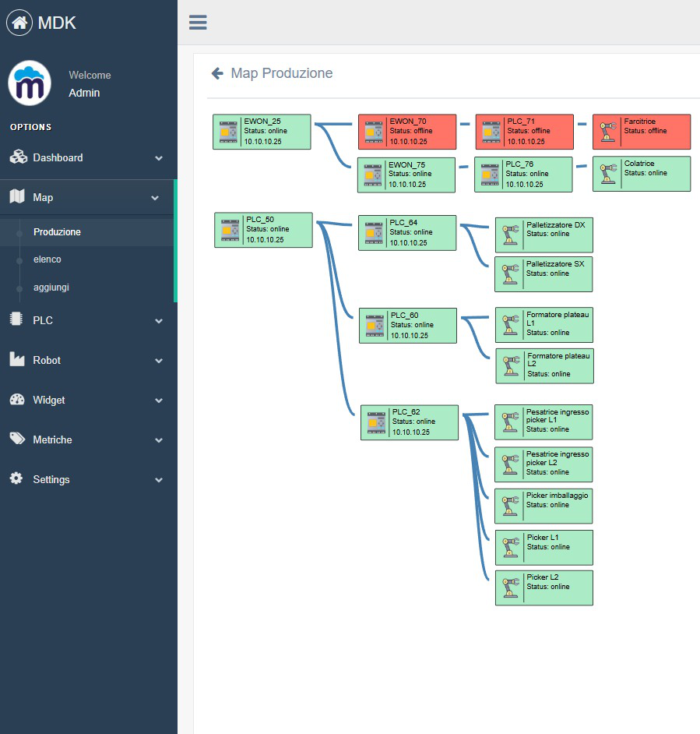Click the Admin profile avatar logo

pos(30,83)
